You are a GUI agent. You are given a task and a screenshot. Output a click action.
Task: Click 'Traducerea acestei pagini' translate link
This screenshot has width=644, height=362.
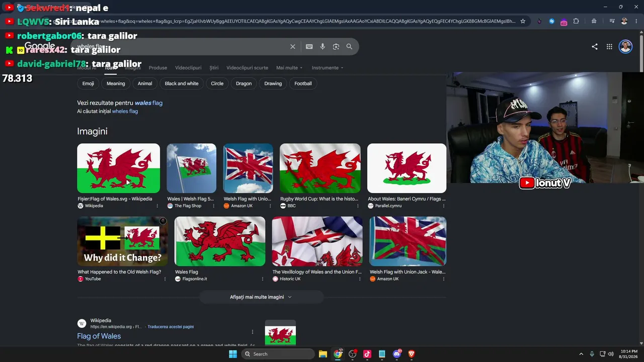tap(171, 327)
